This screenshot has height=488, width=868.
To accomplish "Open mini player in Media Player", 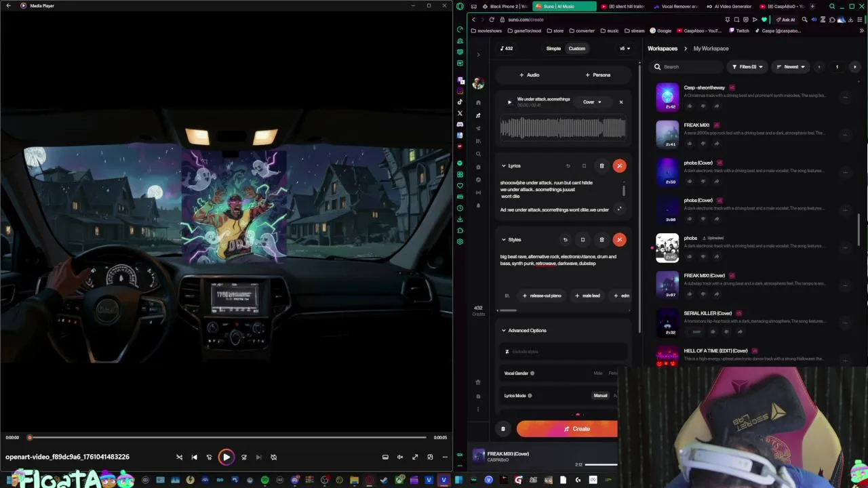I will [x=430, y=457].
